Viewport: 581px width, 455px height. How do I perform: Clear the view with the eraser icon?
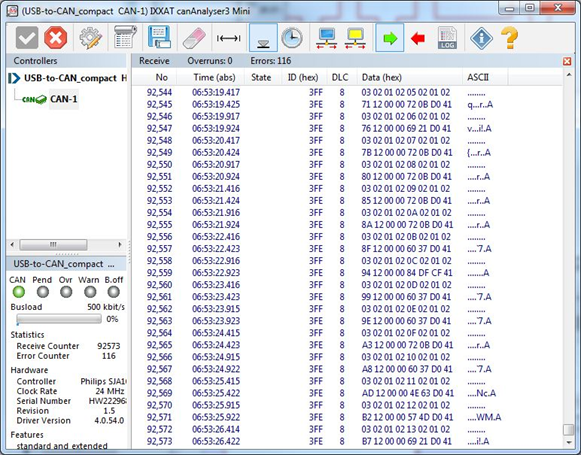(x=194, y=38)
